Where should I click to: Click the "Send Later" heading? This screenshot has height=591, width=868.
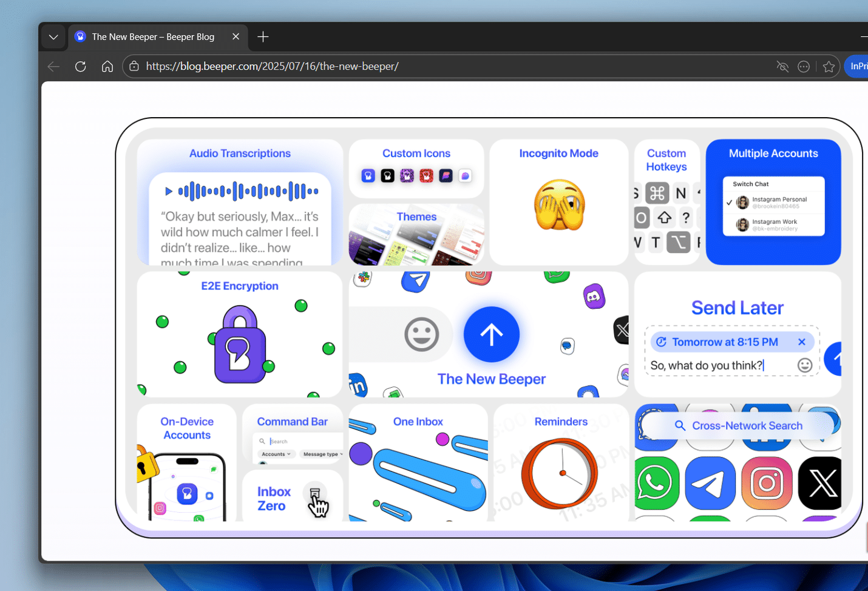coord(737,308)
